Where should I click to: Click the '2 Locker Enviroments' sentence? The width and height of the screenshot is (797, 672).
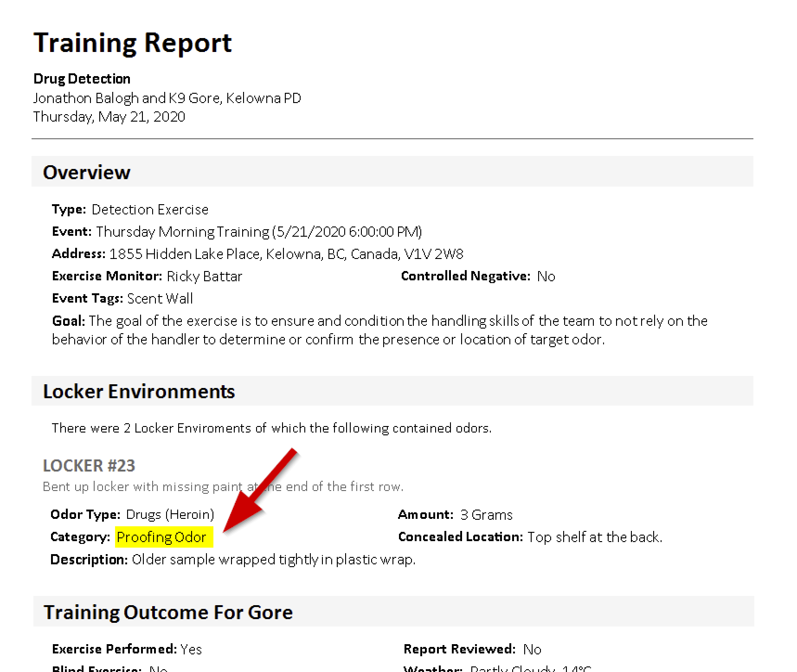(271, 427)
